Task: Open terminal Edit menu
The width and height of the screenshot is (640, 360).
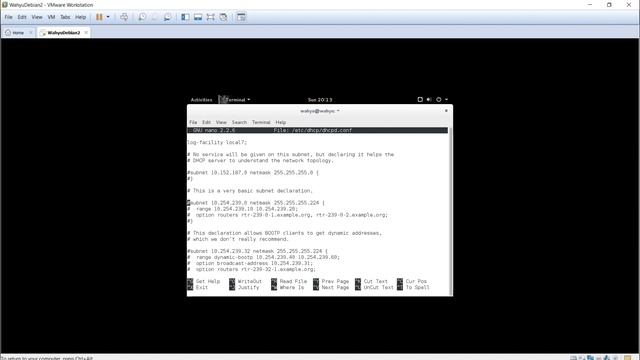Action: click(207, 122)
